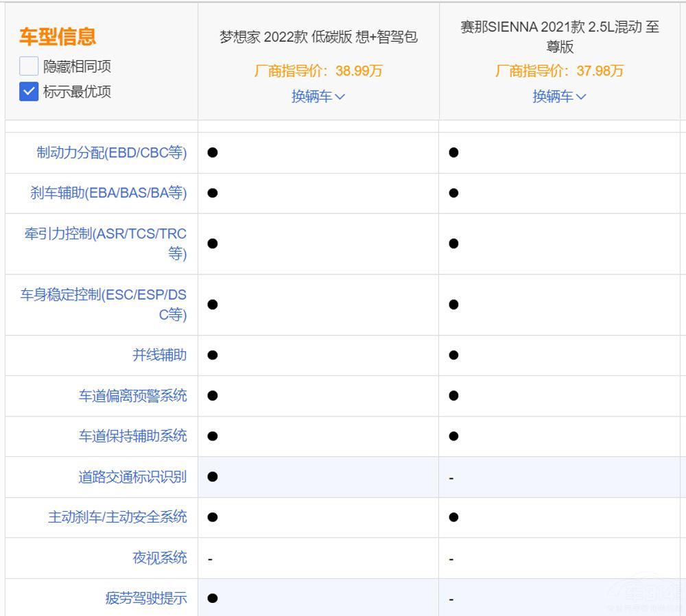Click the 车型信息 heading

tap(58, 36)
